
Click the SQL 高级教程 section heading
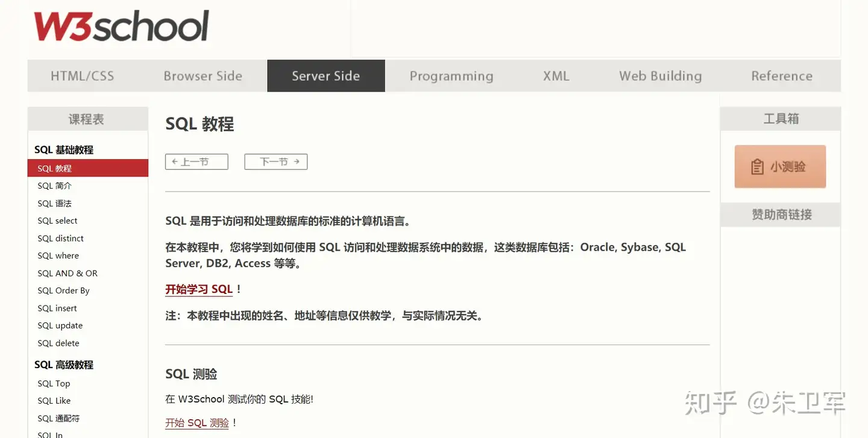click(64, 364)
